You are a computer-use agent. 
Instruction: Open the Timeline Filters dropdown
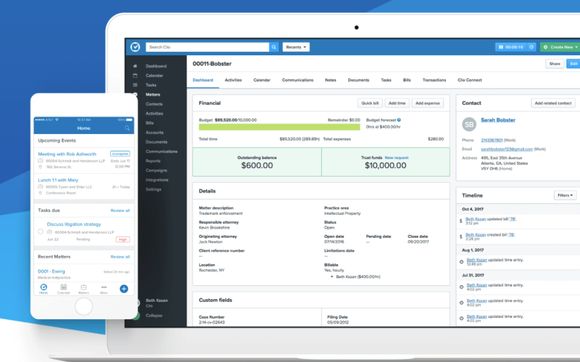point(565,195)
